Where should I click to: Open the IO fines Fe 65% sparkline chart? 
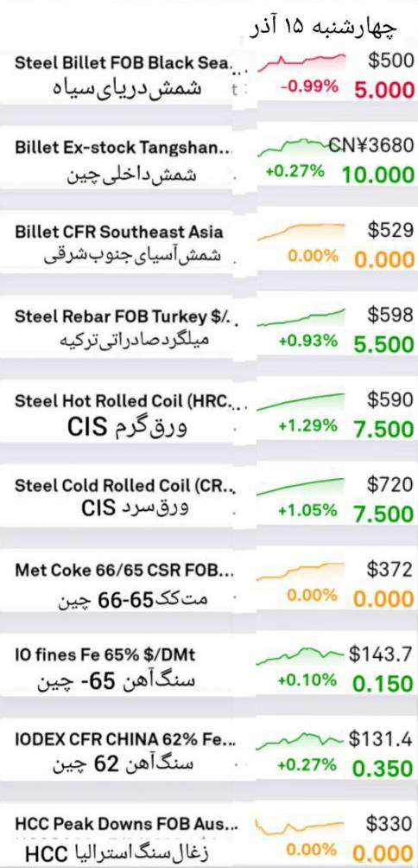(x=301, y=654)
